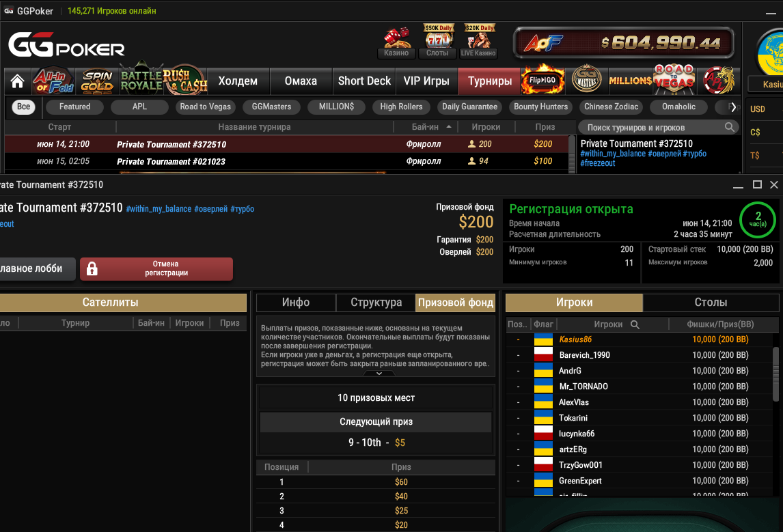Open the home lobby icon
This screenshot has width=783, height=532.
18,81
